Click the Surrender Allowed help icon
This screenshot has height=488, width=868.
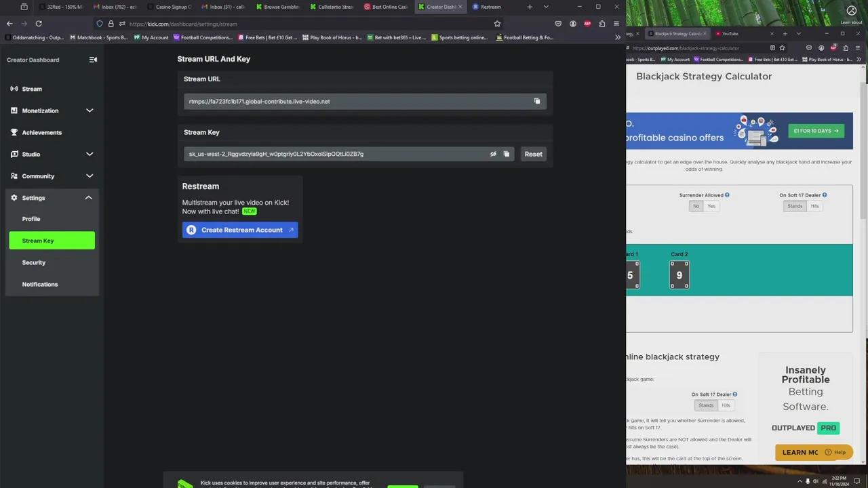[727, 195]
